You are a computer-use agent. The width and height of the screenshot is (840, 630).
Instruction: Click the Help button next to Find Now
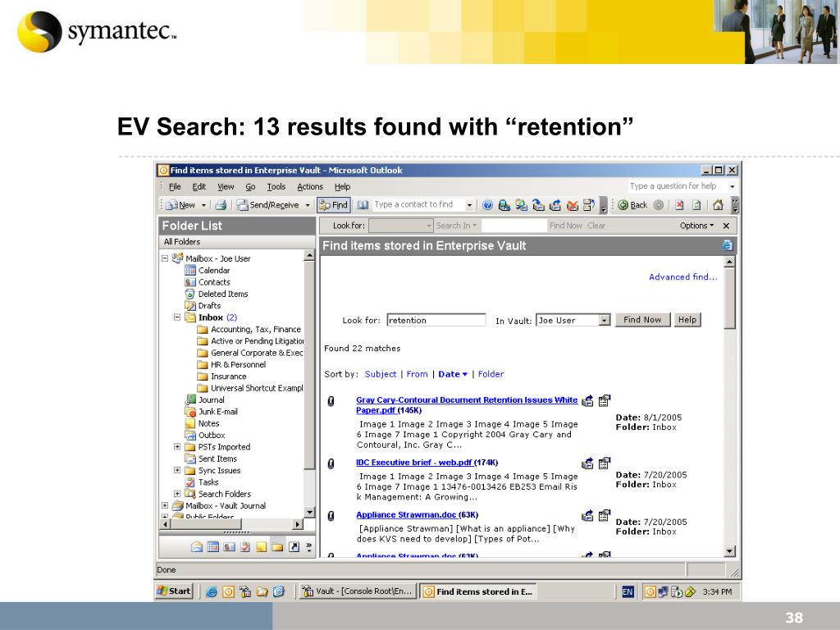(687, 320)
